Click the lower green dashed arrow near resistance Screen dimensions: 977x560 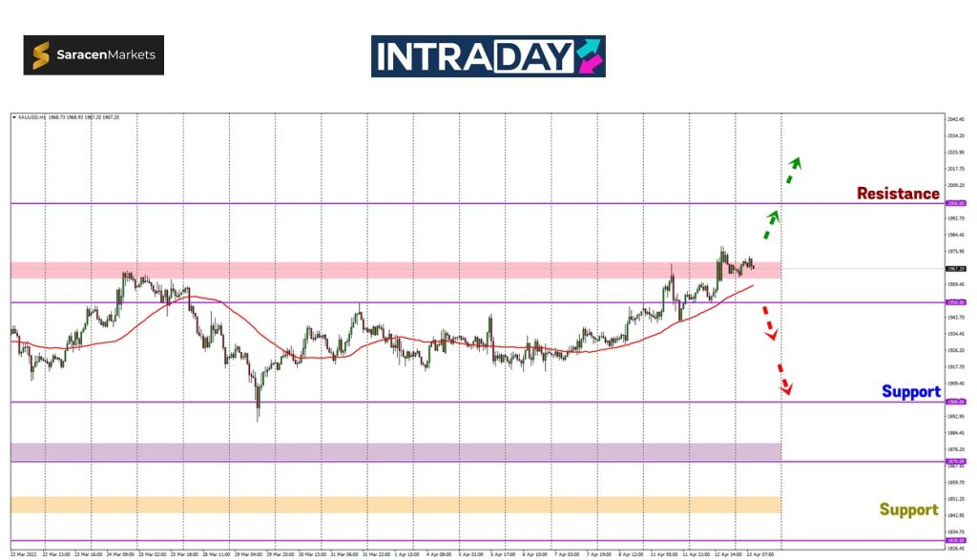[770, 225]
